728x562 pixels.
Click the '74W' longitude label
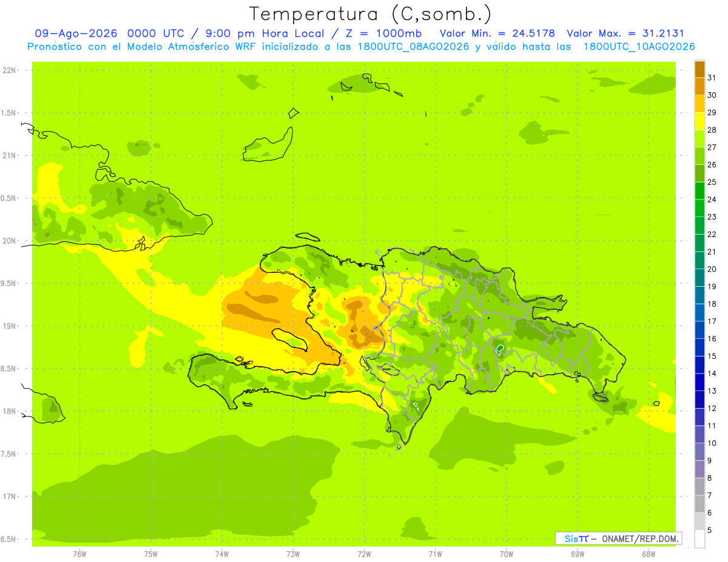point(222,554)
